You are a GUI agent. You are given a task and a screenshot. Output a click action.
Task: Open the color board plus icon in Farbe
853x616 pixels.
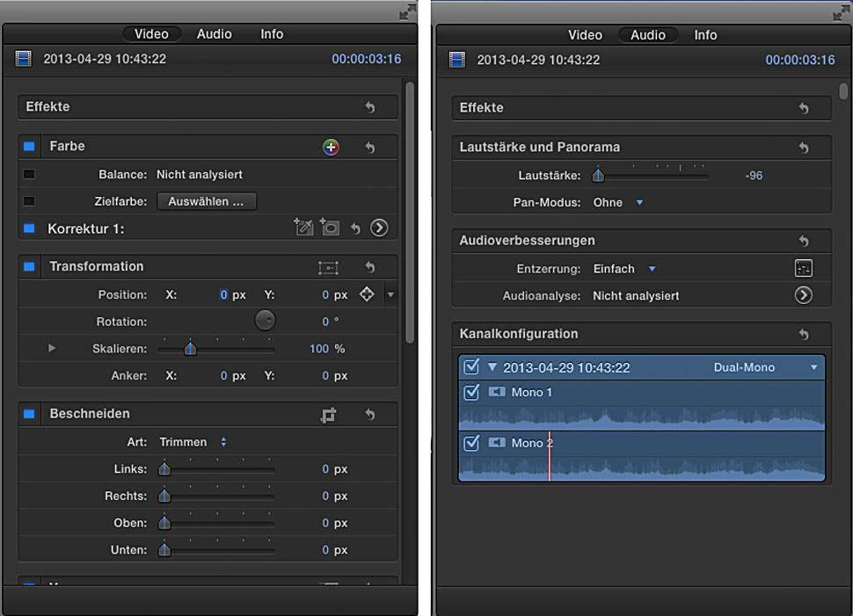point(331,147)
